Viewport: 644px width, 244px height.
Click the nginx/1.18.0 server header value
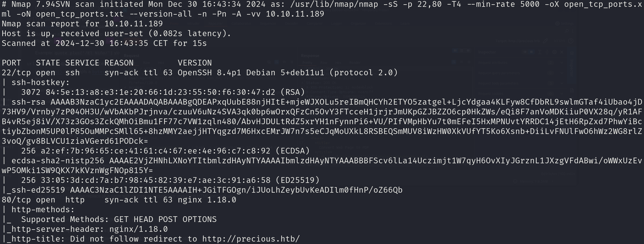point(139,229)
